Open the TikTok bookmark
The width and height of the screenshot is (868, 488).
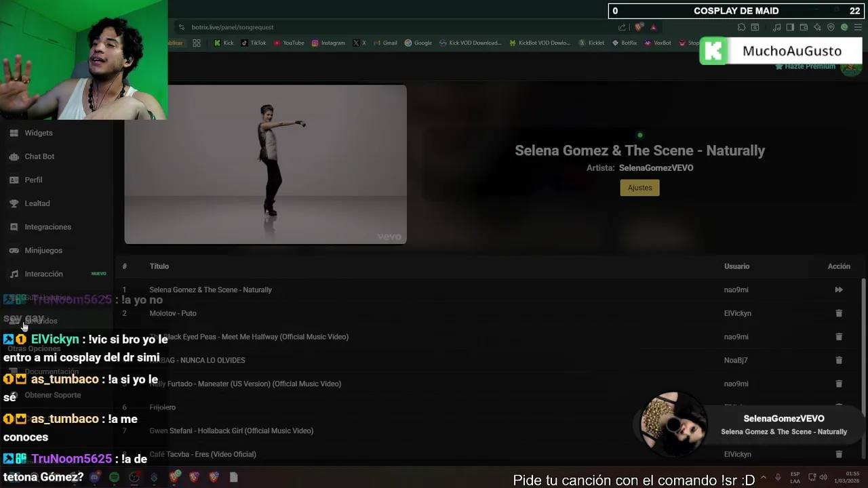(x=254, y=43)
